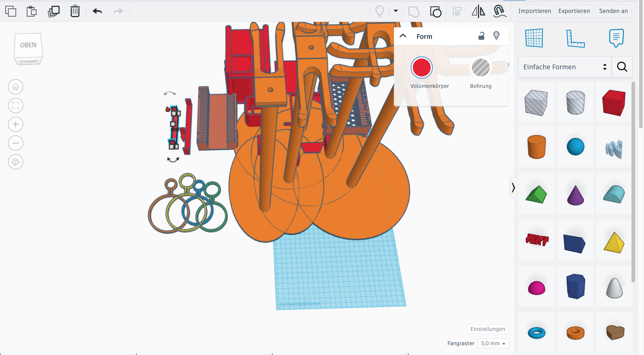The image size is (644, 355).
Task: Open the Einstellungen dialog
Action: pyautogui.click(x=487, y=329)
